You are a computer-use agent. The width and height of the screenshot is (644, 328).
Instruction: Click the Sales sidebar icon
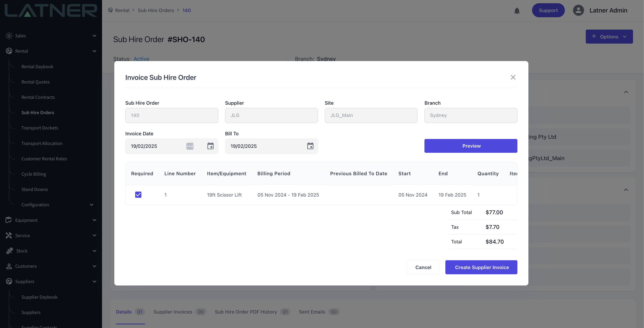coord(9,36)
